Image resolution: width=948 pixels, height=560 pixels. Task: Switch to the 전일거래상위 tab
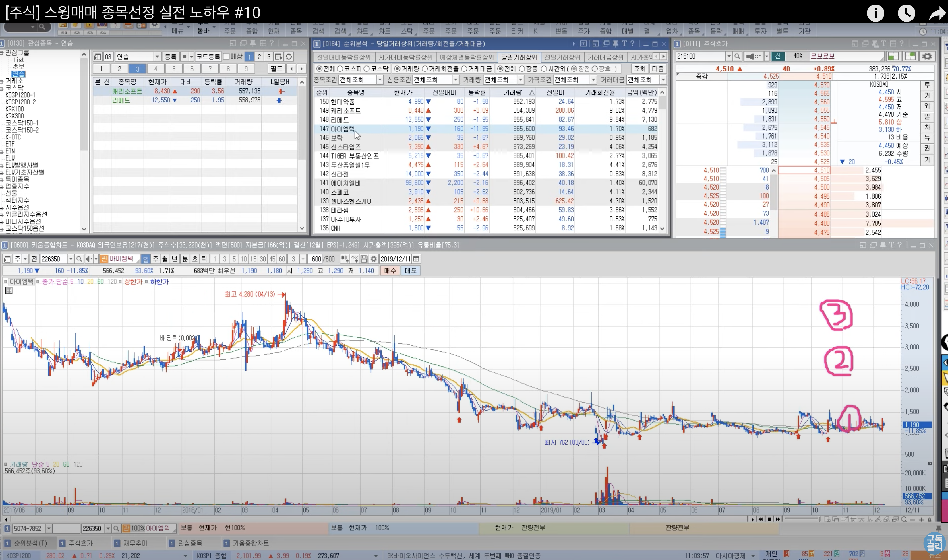point(562,57)
